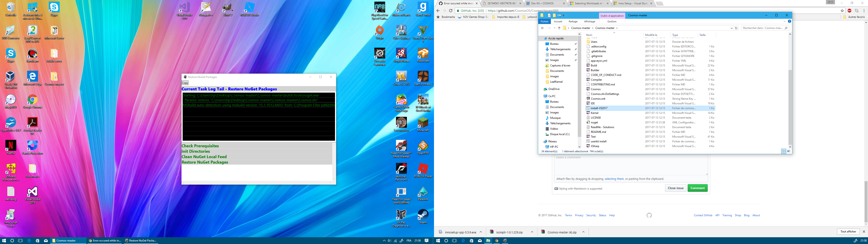Open Visual Studio 2017 desktop shortcut

[x=184, y=10]
